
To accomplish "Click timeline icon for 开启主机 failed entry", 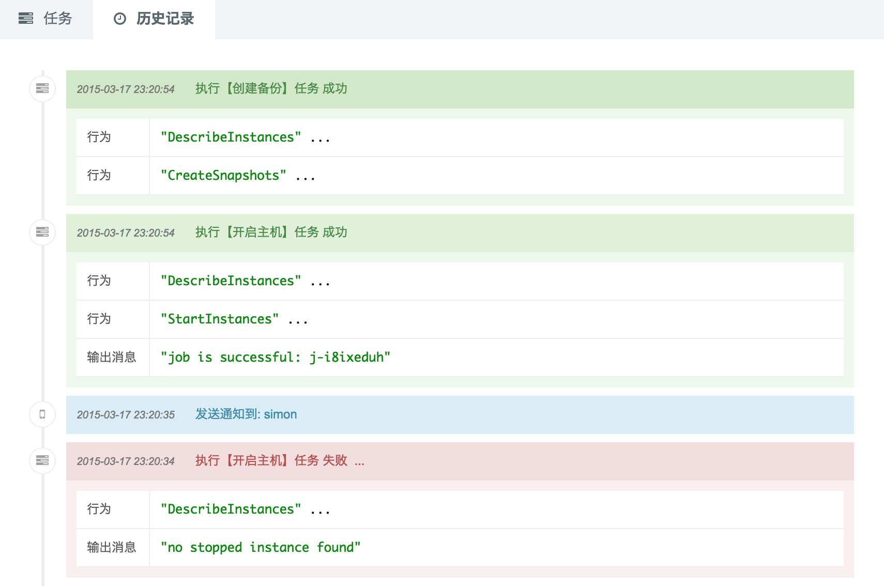I will [42, 460].
